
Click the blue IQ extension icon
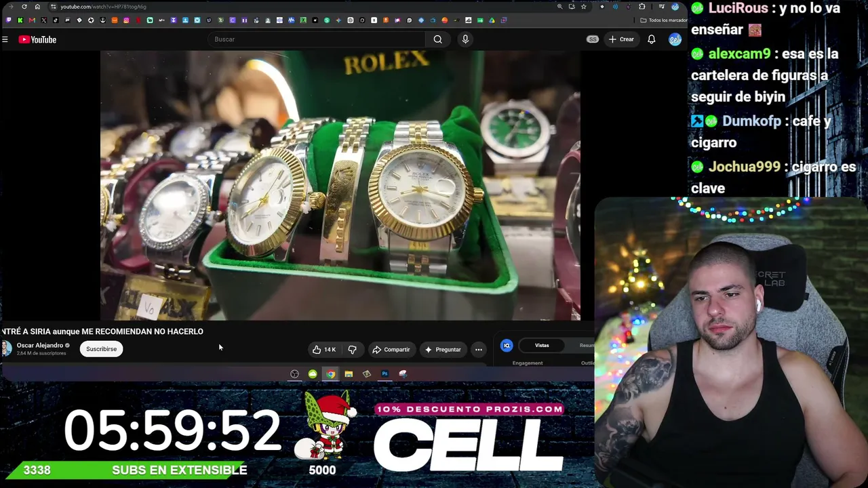[x=507, y=346]
